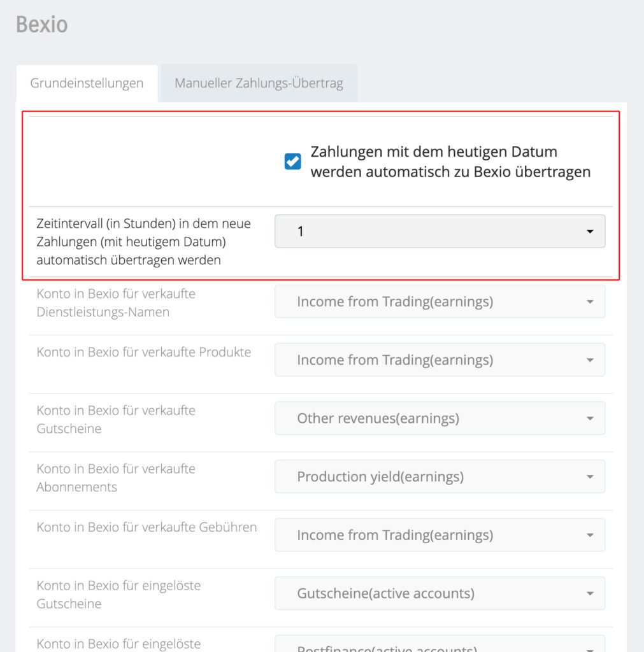Click the 'Zahlungen mit dem heutigen Datum' checkbox label
644x652 pixels.
[x=450, y=162]
